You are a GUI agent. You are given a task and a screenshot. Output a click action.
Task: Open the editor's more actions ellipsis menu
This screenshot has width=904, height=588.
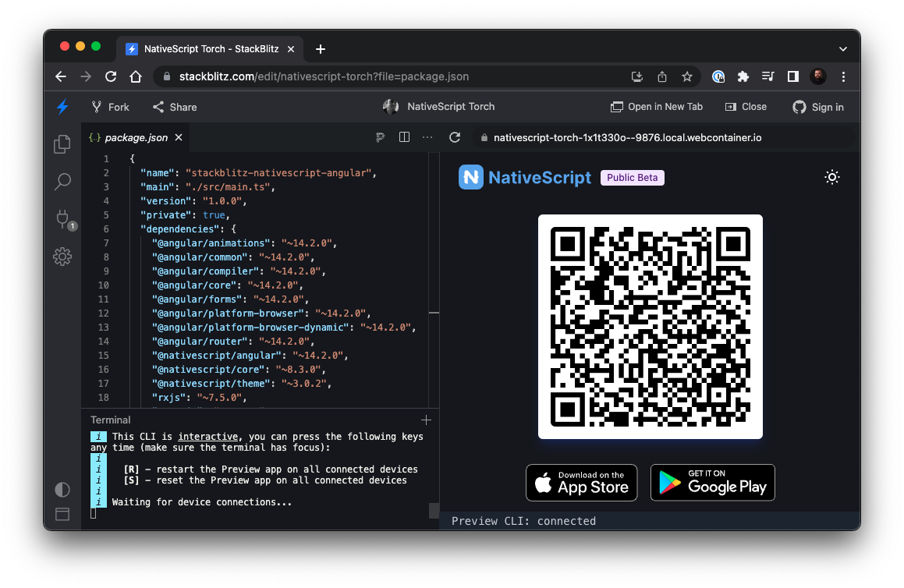pyautogui.click(x=427, y=137)
